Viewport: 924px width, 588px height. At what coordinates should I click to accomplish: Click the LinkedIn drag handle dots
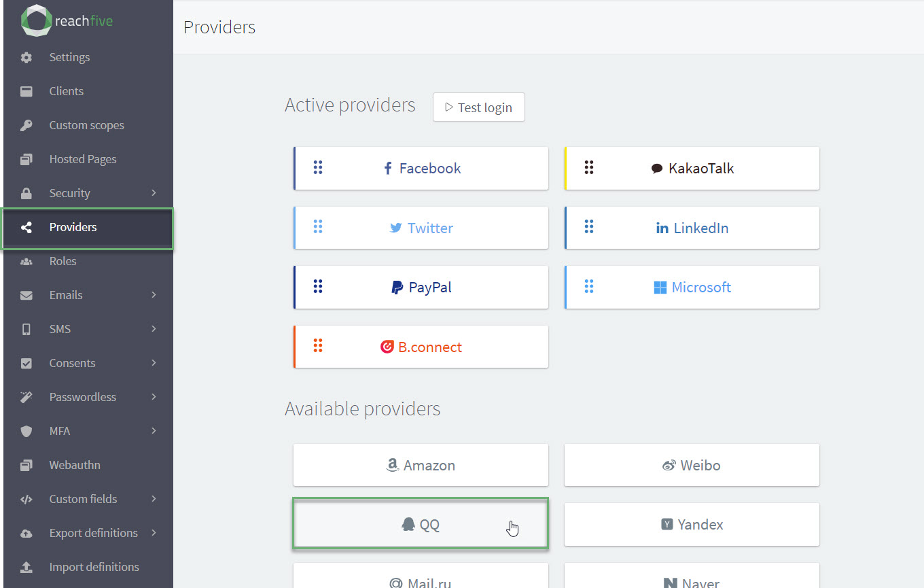click(589, 227)
